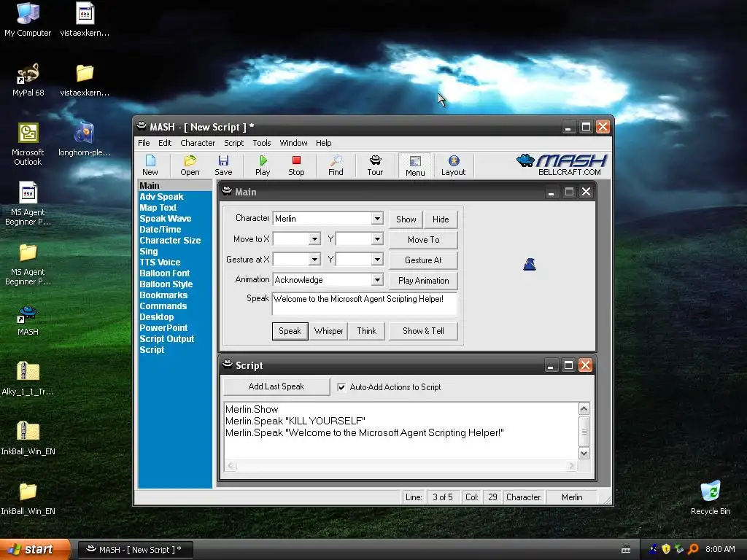747x560 pixels.
Task: Select PowerPoint in sidebar
Action: pyautogui.click(x=163, y=328)
